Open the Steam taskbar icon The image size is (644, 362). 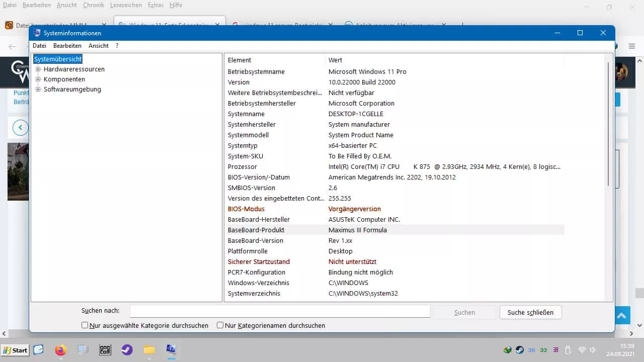tap(127, 350)
